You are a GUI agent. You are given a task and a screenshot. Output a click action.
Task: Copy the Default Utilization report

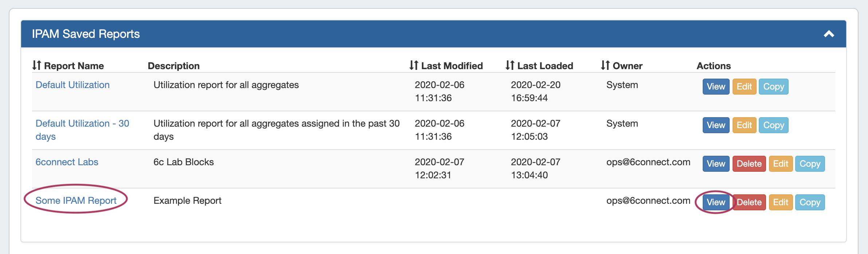point(773,87)
